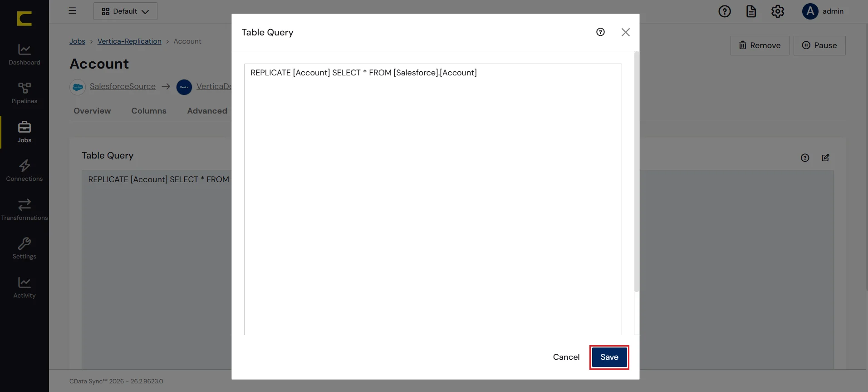Screen dimensions: 868x392
Task: Switch to the Columns tab
Action: point(149,111)
